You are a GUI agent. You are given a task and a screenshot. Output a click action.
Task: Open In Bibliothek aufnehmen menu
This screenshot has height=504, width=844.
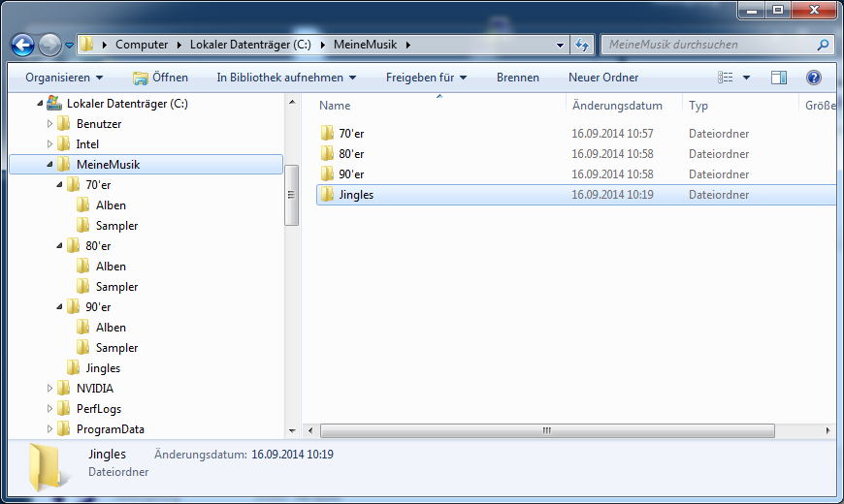[x=286, y=78]
